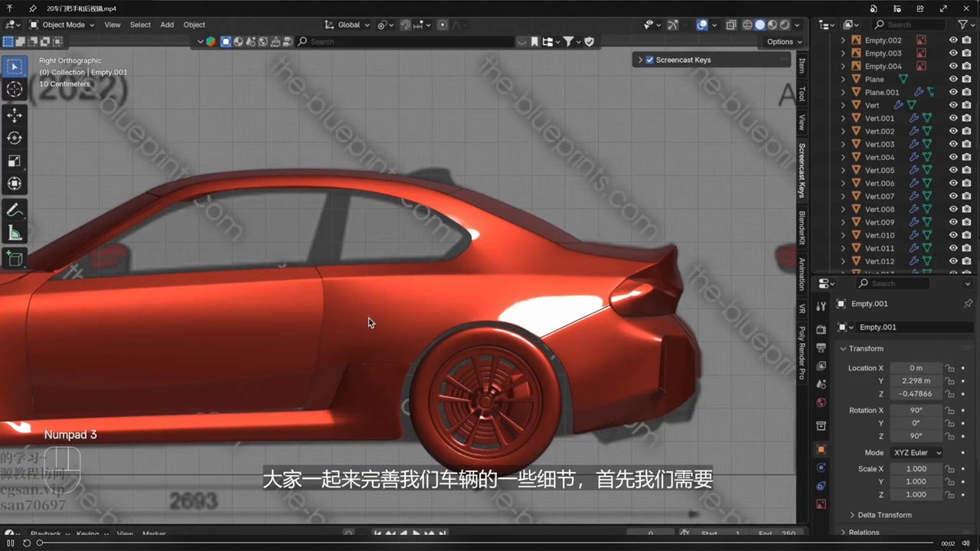Screen dimensions: 980x551
Task: Click the Options button in the viewport header
Action: pos(783,41)
